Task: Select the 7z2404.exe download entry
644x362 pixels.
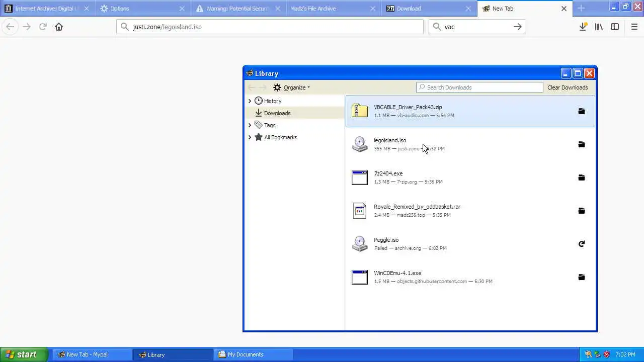Action: 470,177
